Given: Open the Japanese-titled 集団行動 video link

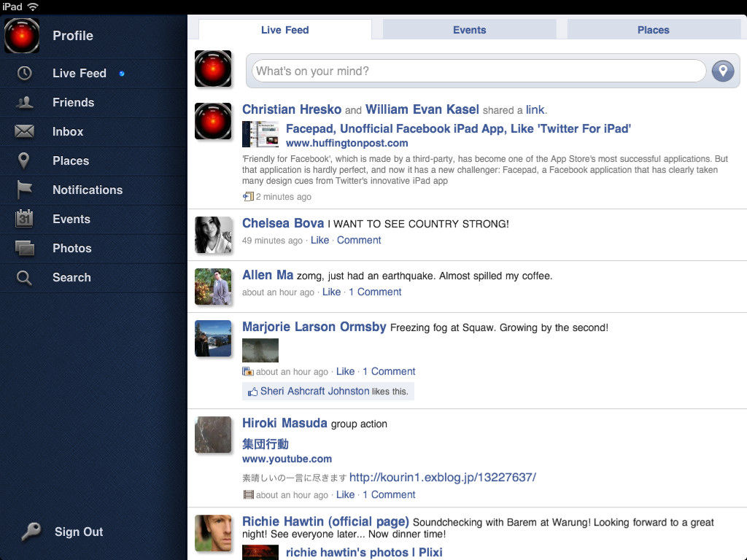Looking at the screenshot, I should (x=265, y=444).
